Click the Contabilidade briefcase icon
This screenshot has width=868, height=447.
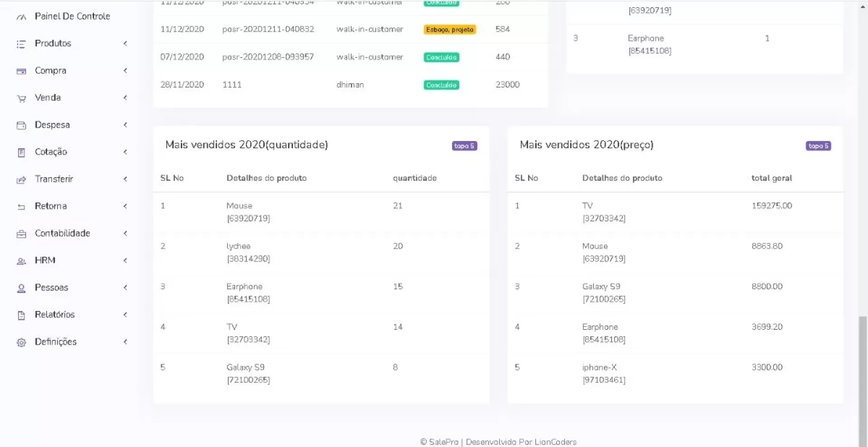(21, 234)
